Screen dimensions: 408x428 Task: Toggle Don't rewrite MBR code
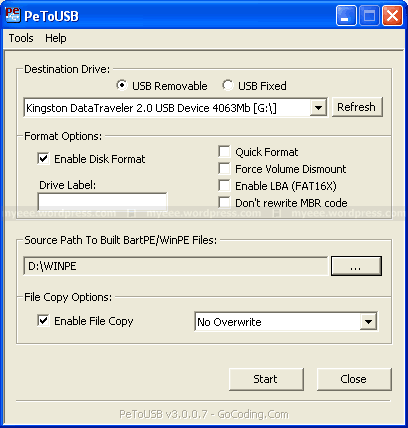click(x=224, y=203)
